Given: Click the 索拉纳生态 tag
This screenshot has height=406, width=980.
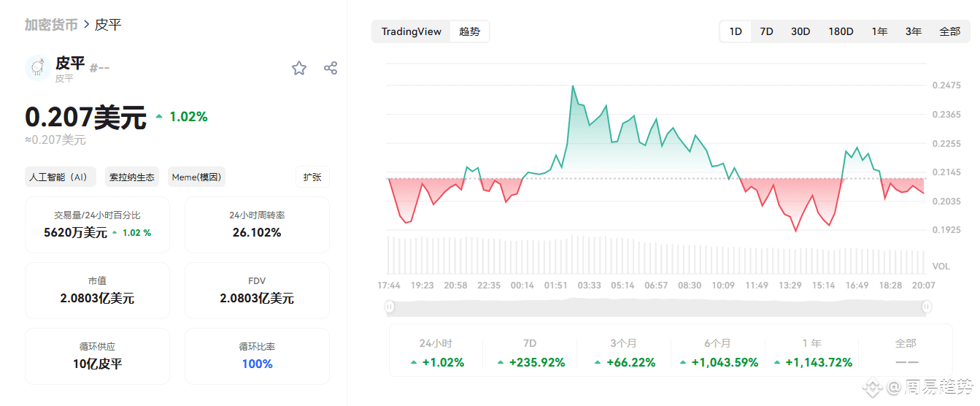Looking at the screenshot, I should pyautogui.click(x=132, y=177).
